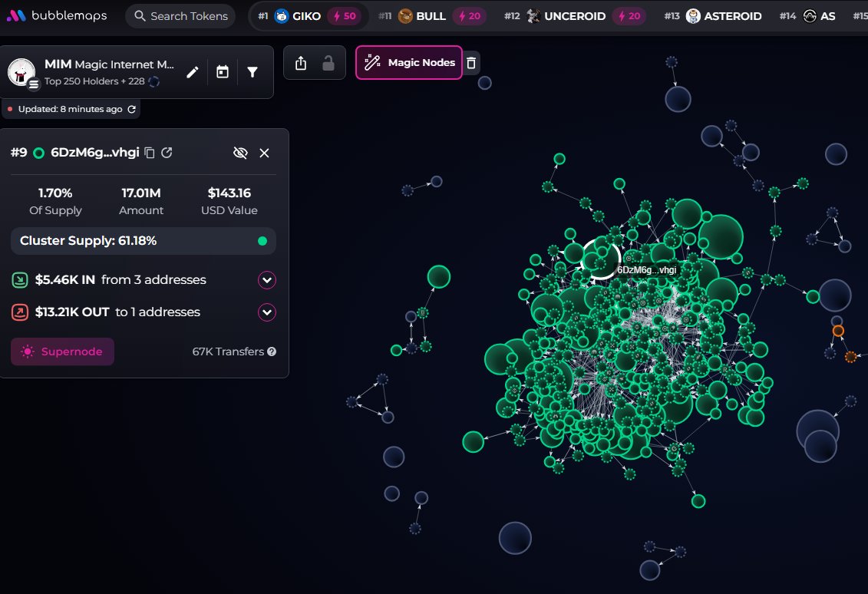
Task: Click the refresh icon beside Updated time
Action: [131, 109]
